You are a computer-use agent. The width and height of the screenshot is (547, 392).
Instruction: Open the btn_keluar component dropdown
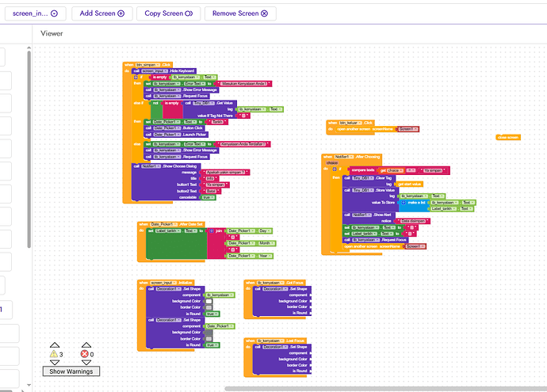(350, 123)
